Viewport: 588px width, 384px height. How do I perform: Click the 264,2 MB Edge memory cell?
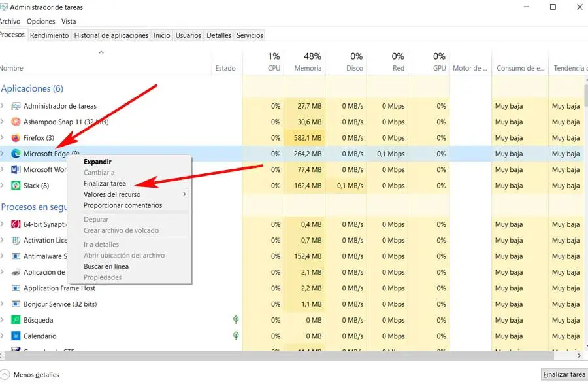(x=304, y=154)
